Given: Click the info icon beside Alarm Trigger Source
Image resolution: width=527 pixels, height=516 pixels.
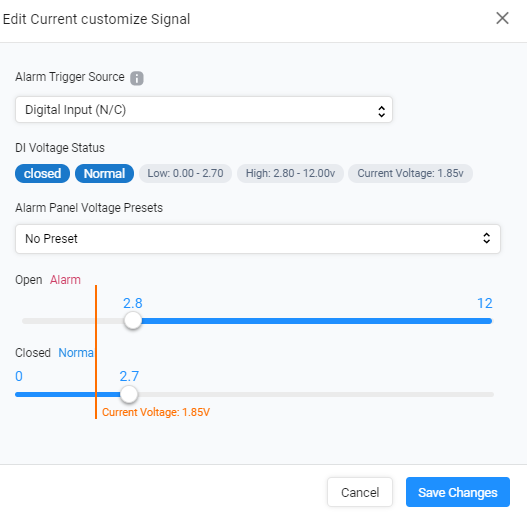Looking at the screenshot, I should 137,78.
